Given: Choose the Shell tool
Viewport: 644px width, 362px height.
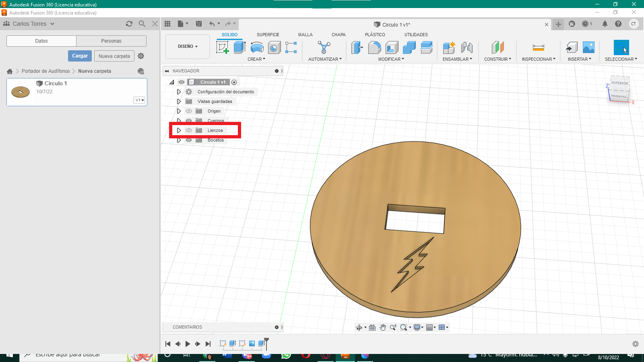Looking at the screenshot, I should coord(392,47).
